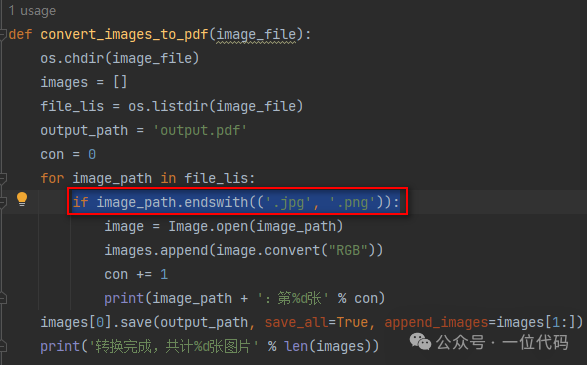Image resolution: width=587 pixels, height=365 pixels.
Task: Click the convert_images_to_pdf function name
Action: [124, 34]
